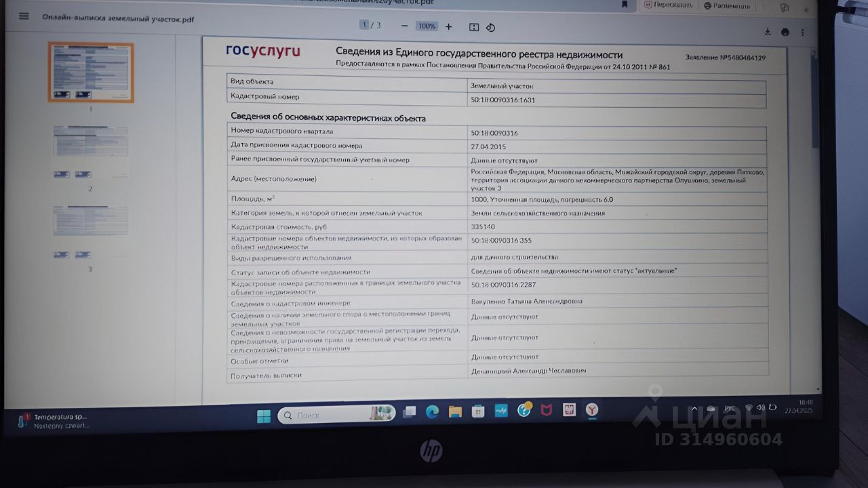Open the Windows Start menu
The height and width of the screenshot is (488, 868).
click(264, 415)
